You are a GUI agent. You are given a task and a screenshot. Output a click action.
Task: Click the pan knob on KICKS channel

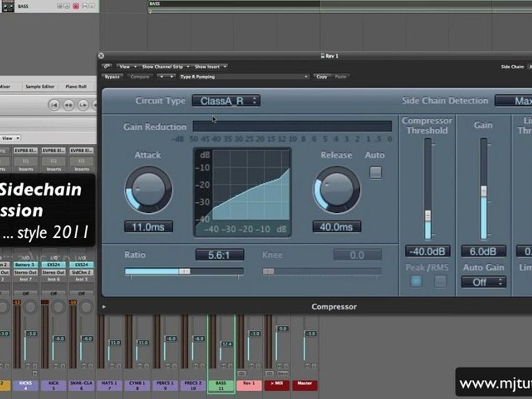point(30,307)
